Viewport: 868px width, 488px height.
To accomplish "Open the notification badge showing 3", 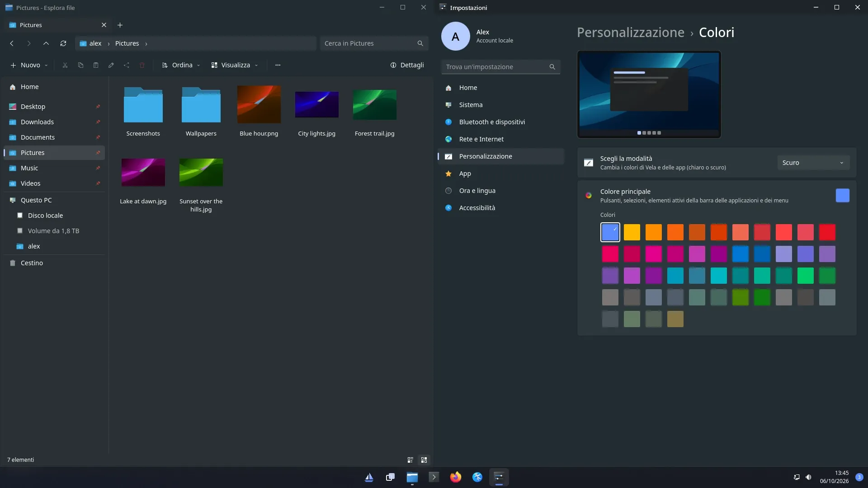I will click(x=859, y=477).
